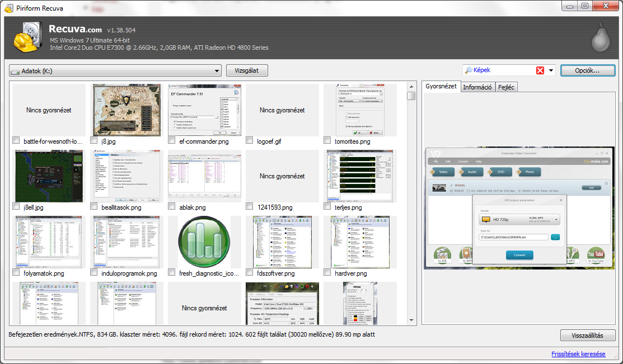Expand the Képek filter dropdown arrow
The height and width of the screenshot is (364, 623).
click(551, 70)
